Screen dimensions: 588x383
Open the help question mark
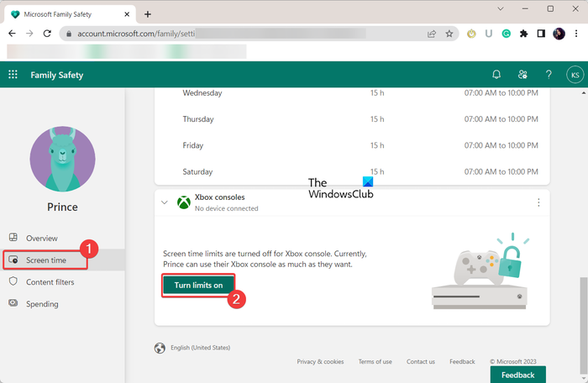point(549,75)
